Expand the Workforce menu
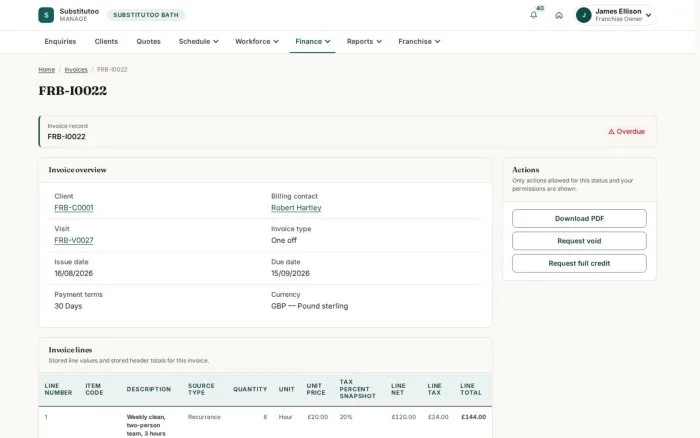The width and height of the screenshot is (700, 438). (x=257, y=42)
